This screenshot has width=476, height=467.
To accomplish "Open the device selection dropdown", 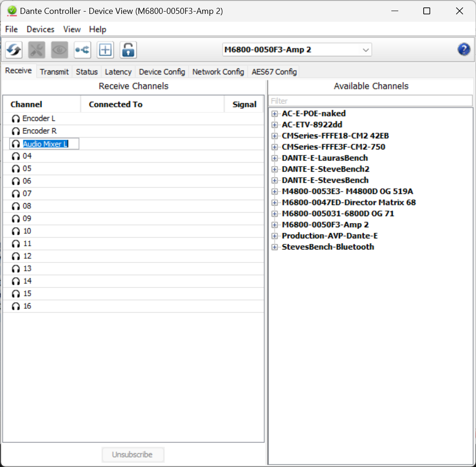I will pyautogui.click(x=297, y=50).
